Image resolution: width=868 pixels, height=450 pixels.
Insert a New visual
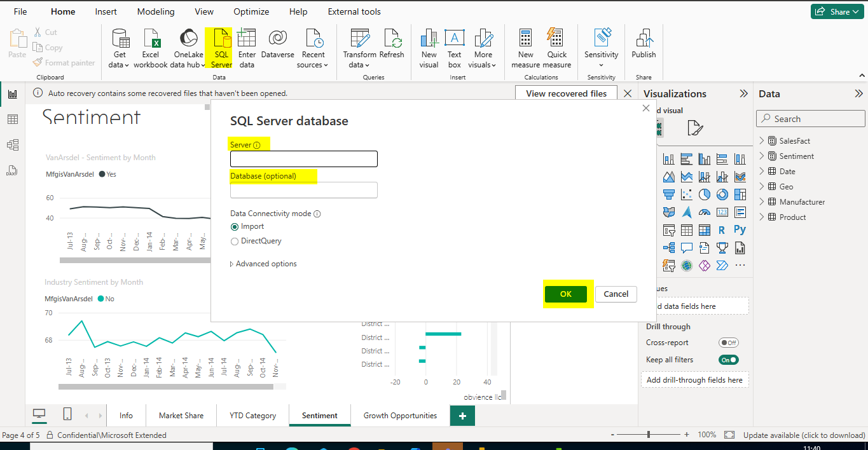tap(429, 48)
